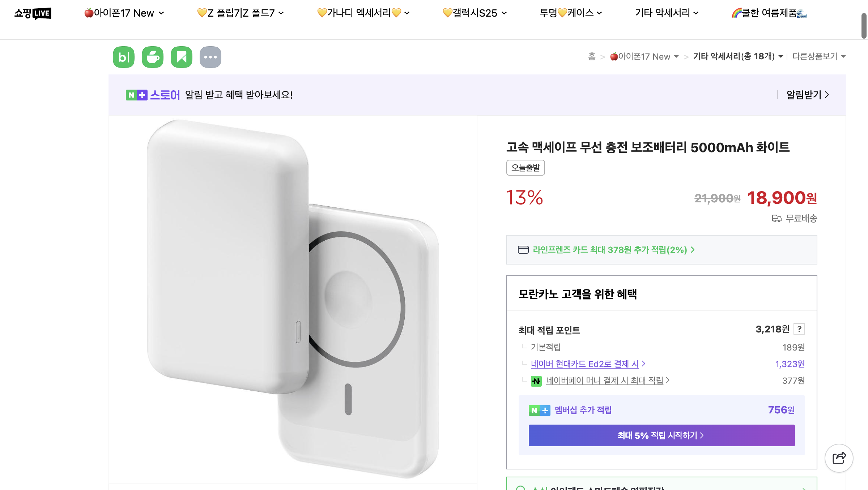Click the green bookmark store icon
Viewport: 868px width, 490px height.
click(x=182, y=57)
